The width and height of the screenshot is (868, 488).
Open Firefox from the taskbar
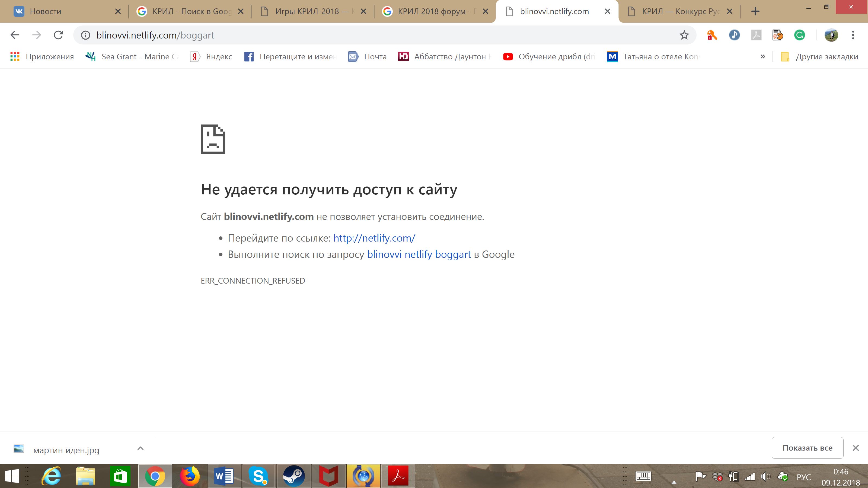(x=190, y=476)
